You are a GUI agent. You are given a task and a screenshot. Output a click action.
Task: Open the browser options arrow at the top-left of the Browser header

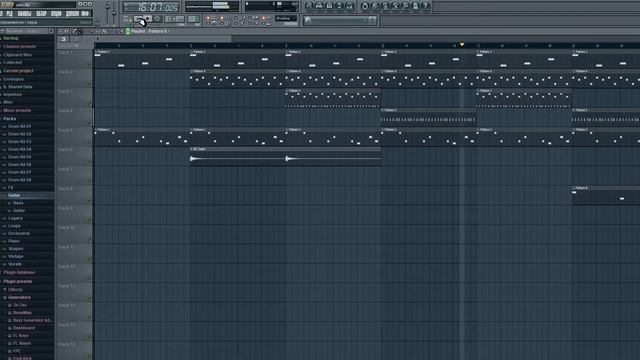coord(2,31)
